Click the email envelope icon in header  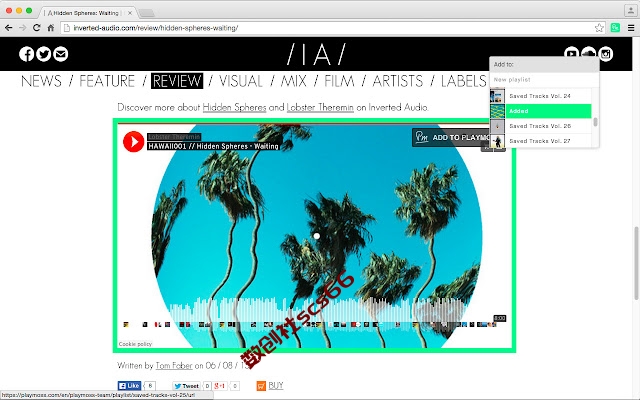[x=60, y=54]
